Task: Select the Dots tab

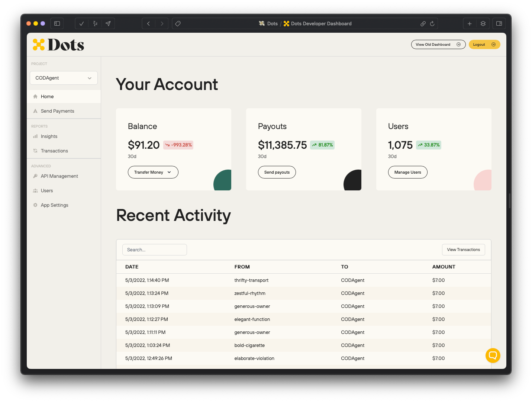Action: pyautogui.click(x=268, y=23)
